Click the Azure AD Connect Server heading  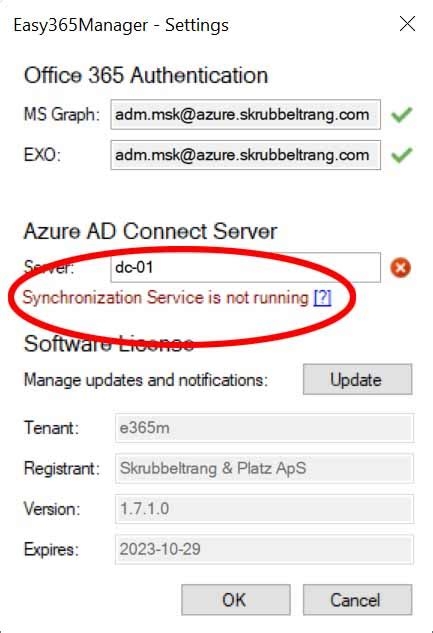pos(150,231)
